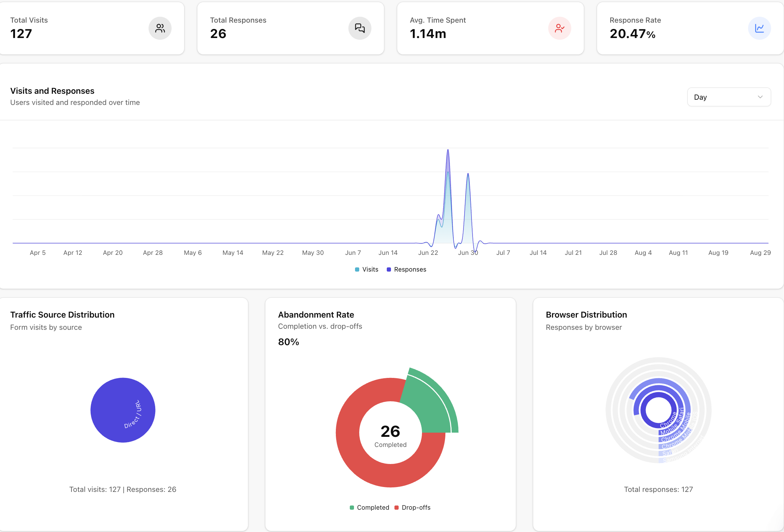Click the Total Visits 127 card value

coord(21,34)
